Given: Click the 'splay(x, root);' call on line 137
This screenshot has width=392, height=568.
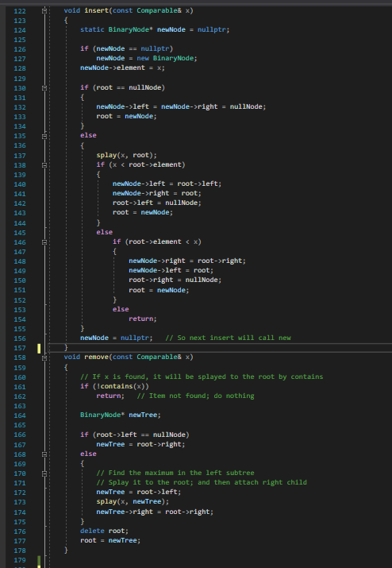Looking at the screenshot, I should [126, 155].
